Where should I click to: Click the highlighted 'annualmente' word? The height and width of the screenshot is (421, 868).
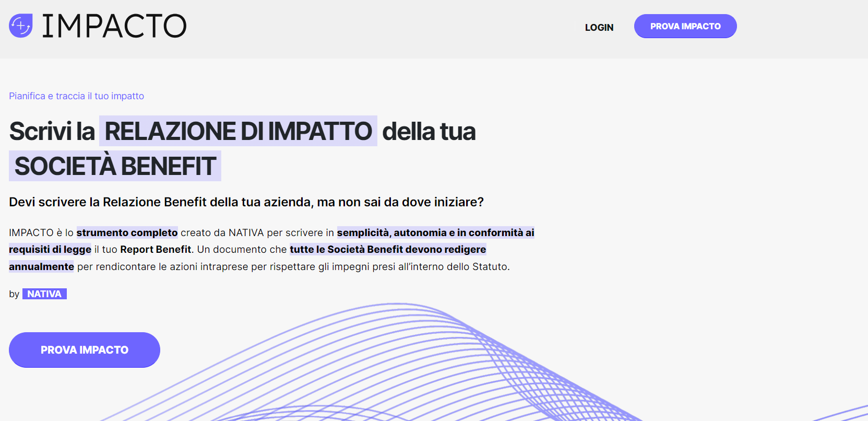tap(41, 267)
